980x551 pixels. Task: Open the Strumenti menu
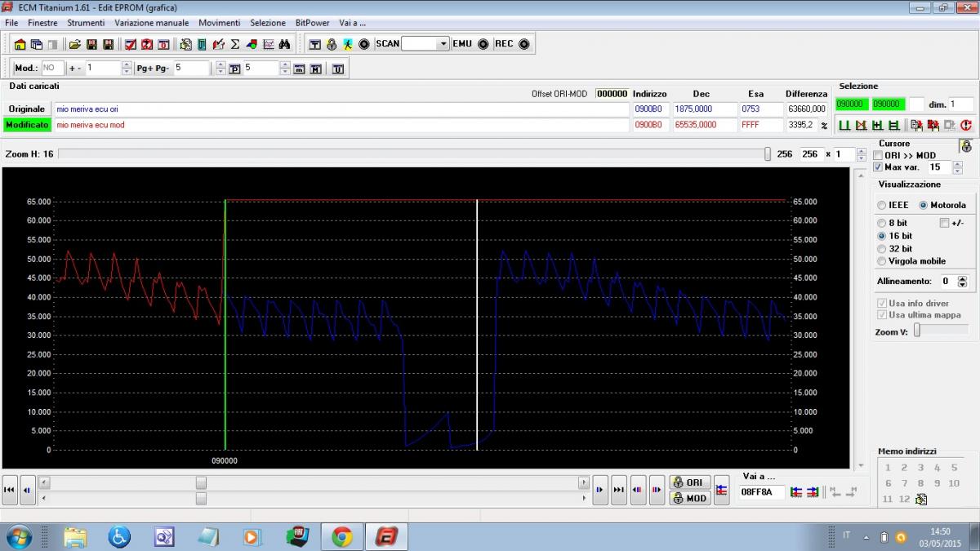click(86, 23)
